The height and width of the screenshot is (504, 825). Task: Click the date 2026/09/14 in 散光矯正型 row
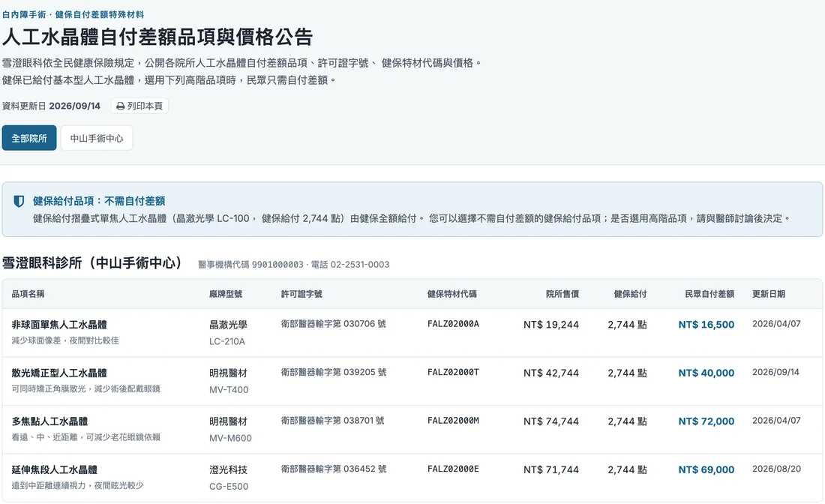click(x=775, y=372)
